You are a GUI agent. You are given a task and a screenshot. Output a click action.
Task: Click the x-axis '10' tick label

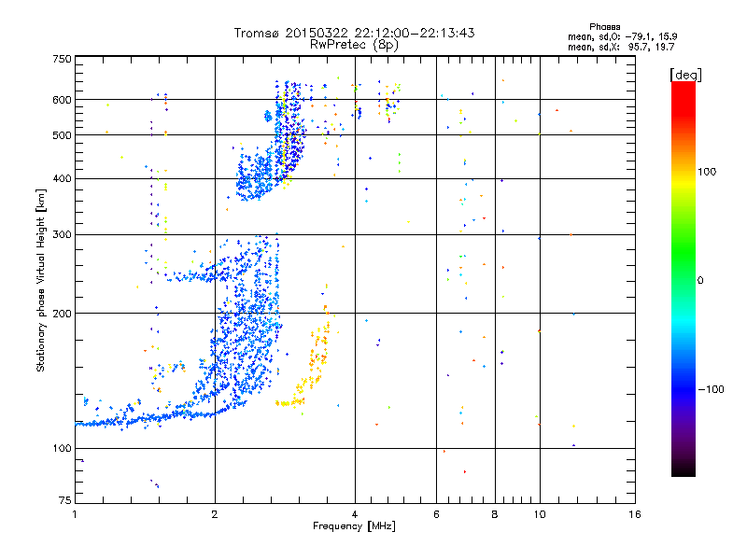[540, 514]
